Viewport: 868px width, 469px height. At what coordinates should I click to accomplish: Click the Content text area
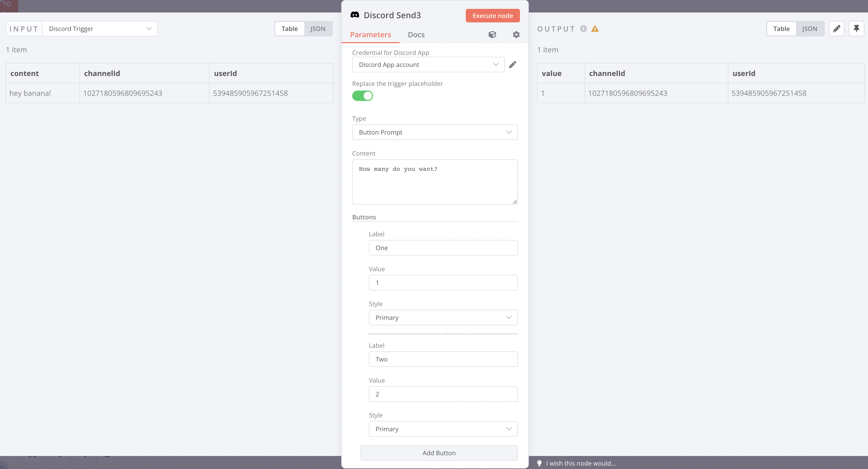click(x=435, y=182)
